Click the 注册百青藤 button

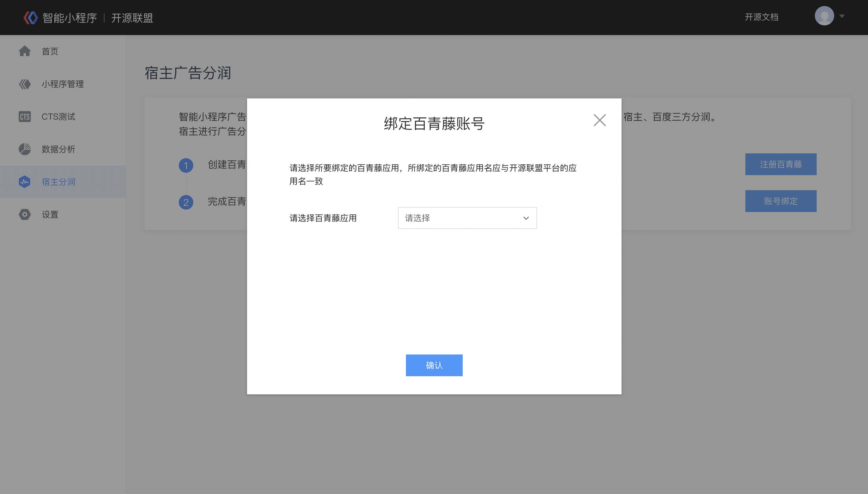tap(781, 164)
